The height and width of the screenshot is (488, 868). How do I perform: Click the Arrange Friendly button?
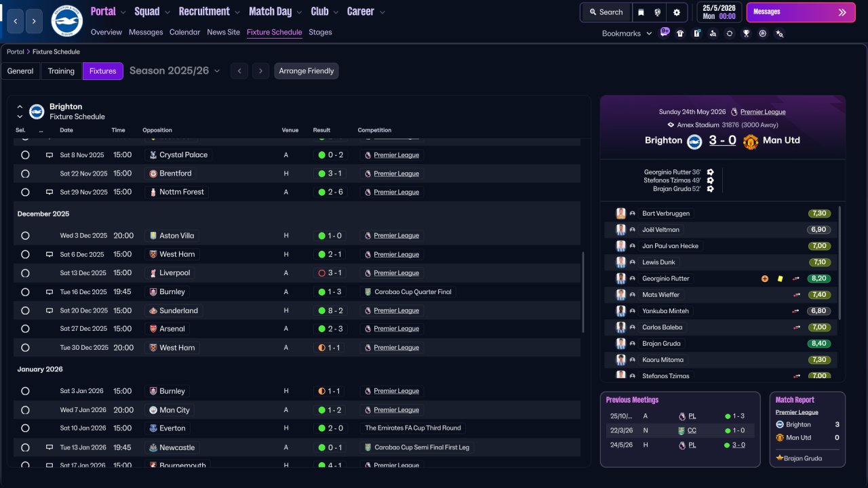[x=307, y=71]
